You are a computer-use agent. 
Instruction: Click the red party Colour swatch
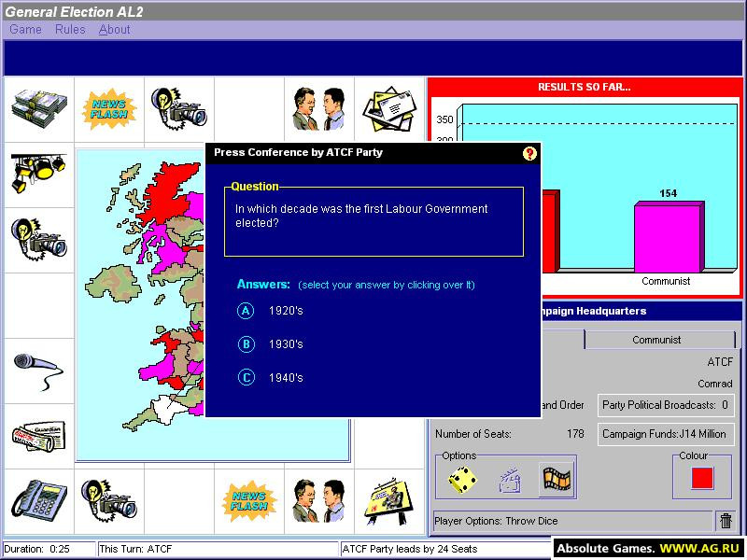point(702,478)
